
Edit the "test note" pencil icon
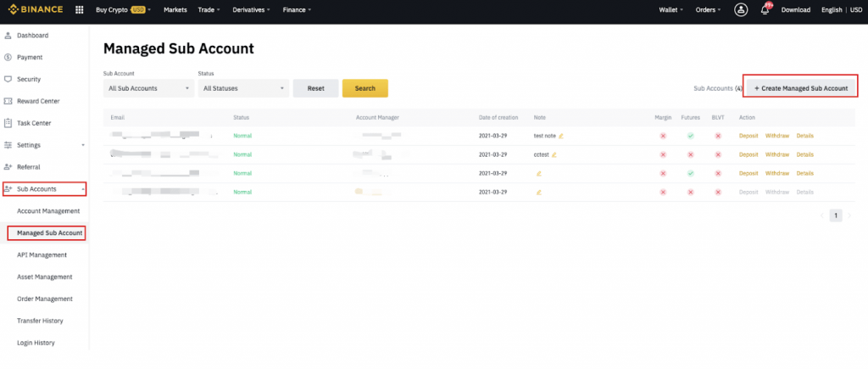pos(561,136)
